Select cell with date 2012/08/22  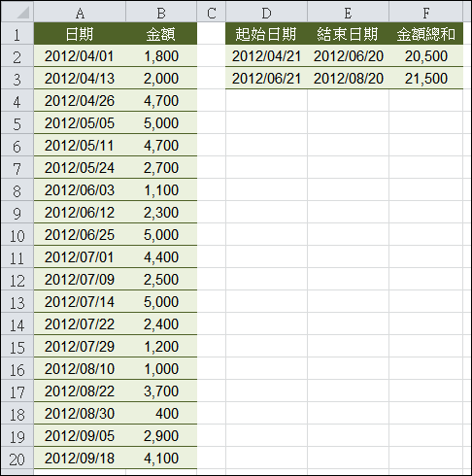80,391
